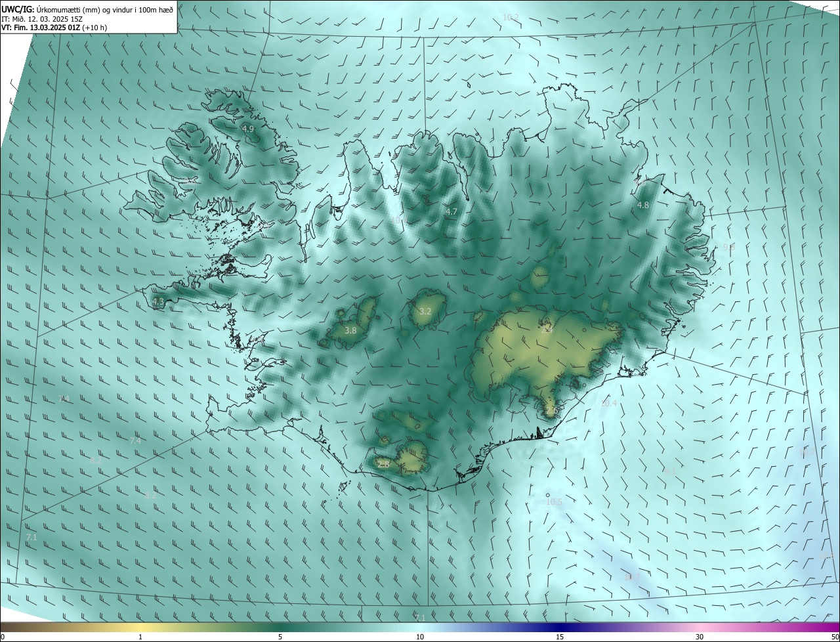
Task: Click the 9.1 value label on the map
Action: pos(669,471)
